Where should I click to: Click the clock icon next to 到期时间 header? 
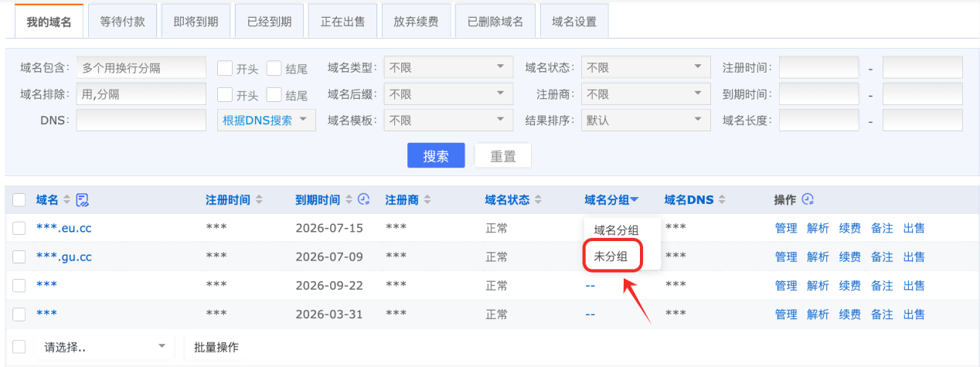tap(365, 199)
